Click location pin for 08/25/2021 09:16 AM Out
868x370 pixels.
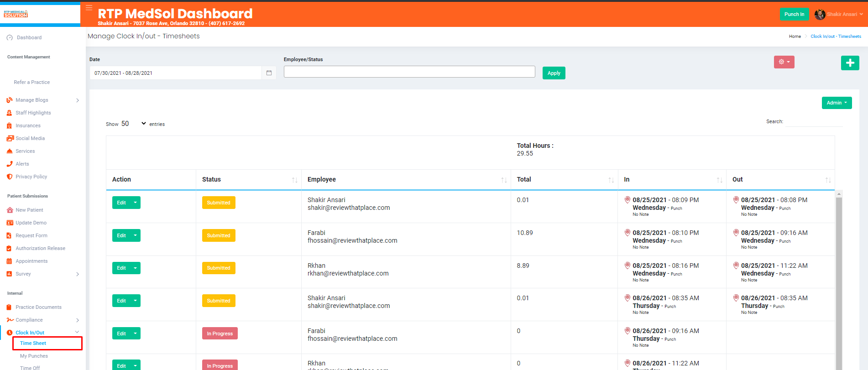coord(736,232)
